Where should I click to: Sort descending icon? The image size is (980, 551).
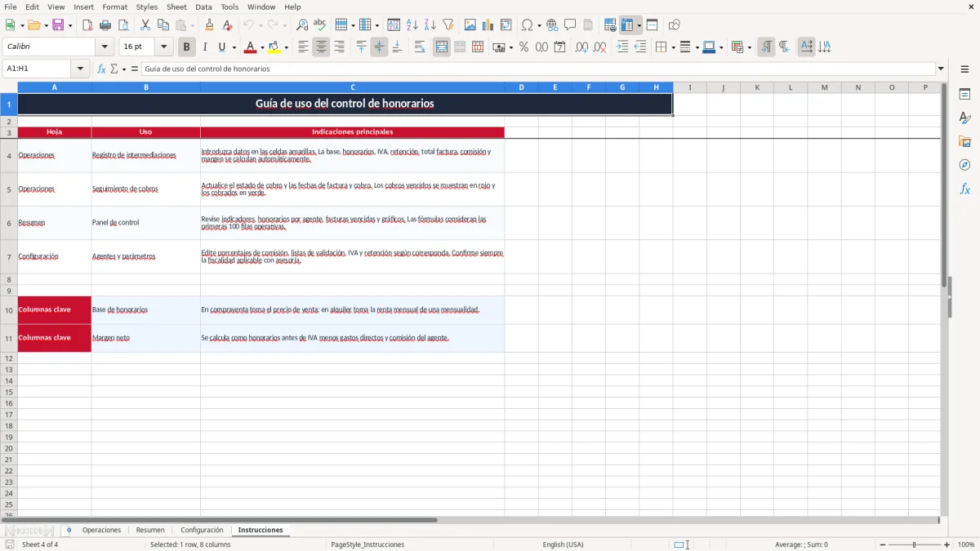click(x=430, y=25)
